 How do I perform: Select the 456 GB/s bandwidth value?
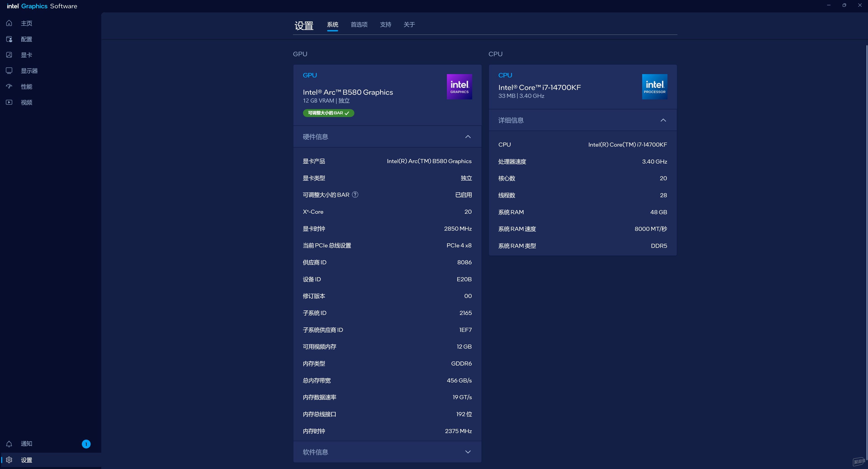coord(459,380)
